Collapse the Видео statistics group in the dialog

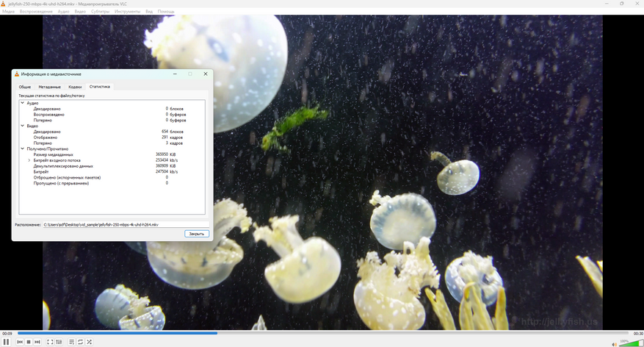coord(23,126)
